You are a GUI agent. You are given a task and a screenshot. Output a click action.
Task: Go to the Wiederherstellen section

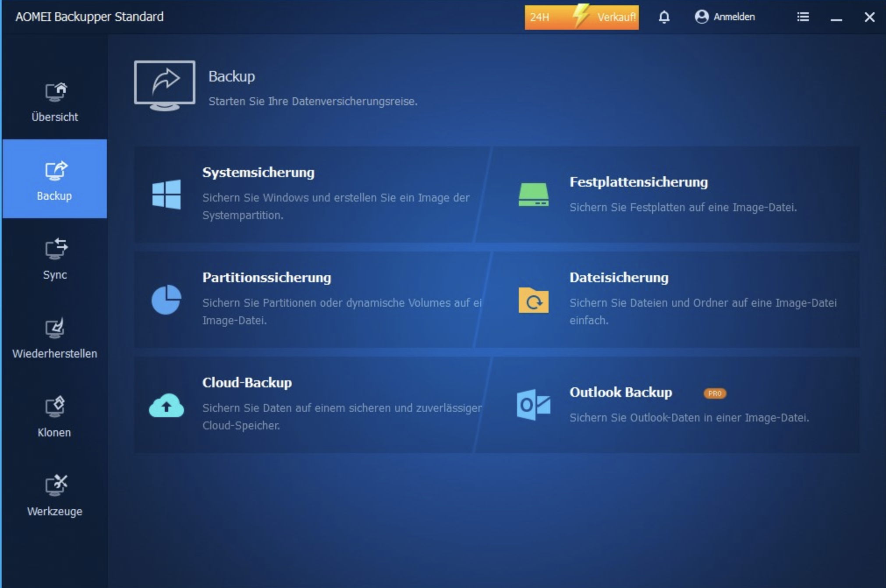55,338
